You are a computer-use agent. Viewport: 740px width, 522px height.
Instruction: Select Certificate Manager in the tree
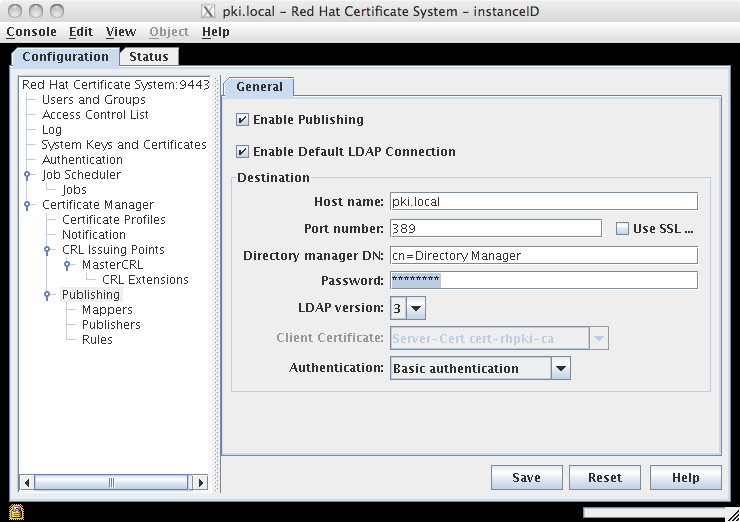pos(98,205)
